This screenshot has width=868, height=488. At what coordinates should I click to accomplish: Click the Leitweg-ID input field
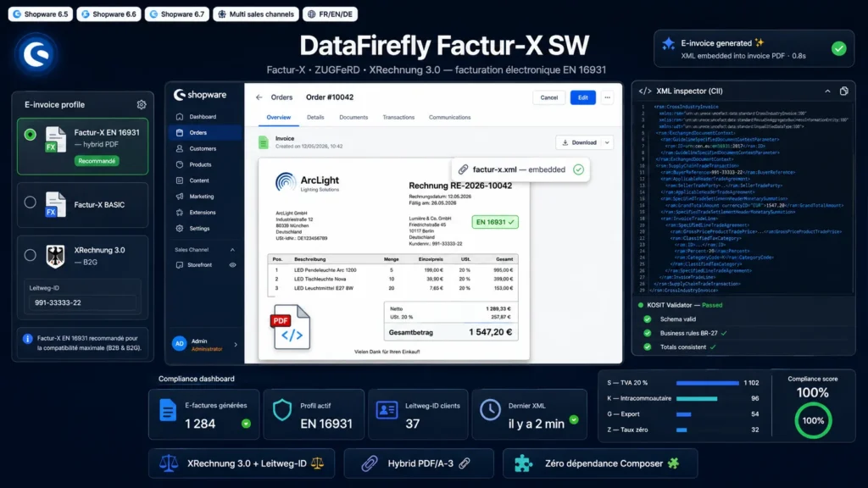point(82,302)
